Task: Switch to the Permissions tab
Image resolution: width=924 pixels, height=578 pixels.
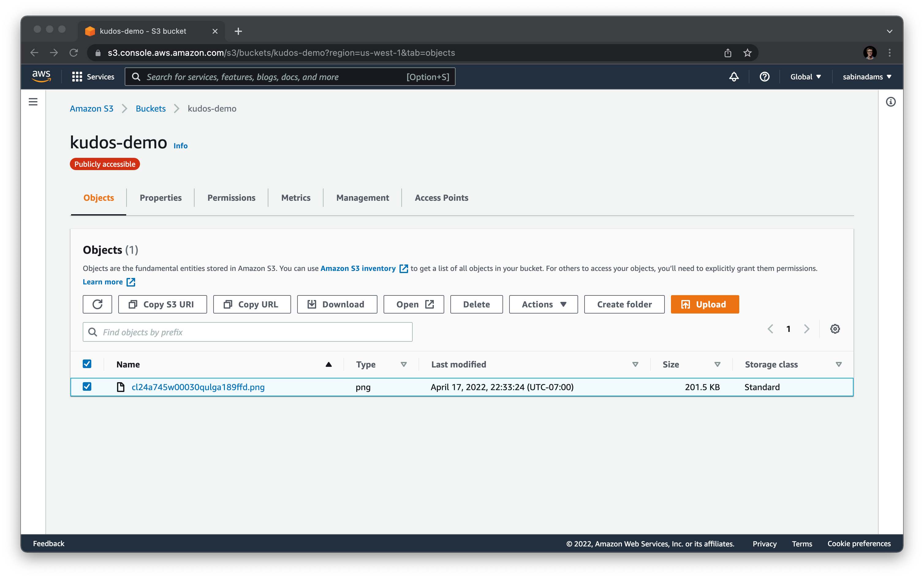Action: coord(231,198)
